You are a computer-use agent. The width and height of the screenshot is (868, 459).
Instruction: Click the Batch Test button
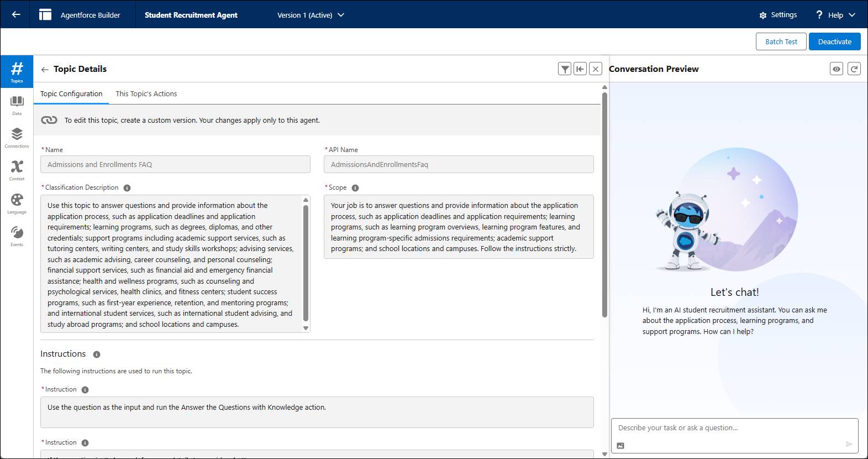click(781, 41)
